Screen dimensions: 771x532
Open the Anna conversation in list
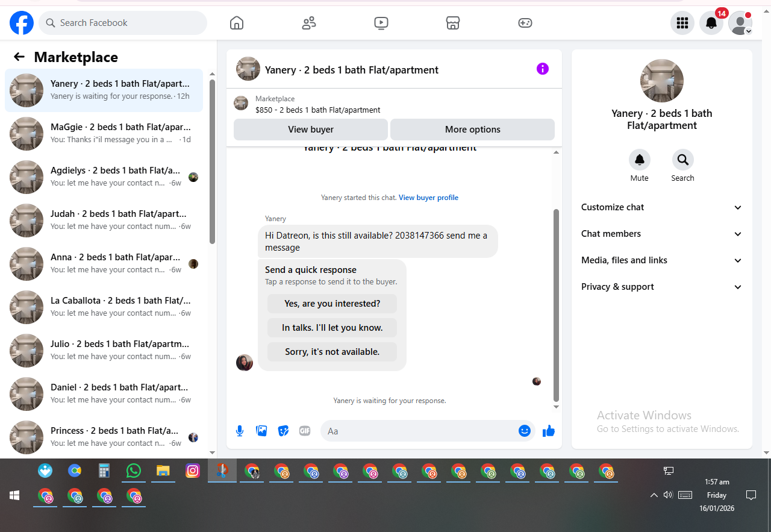(104, 264)
